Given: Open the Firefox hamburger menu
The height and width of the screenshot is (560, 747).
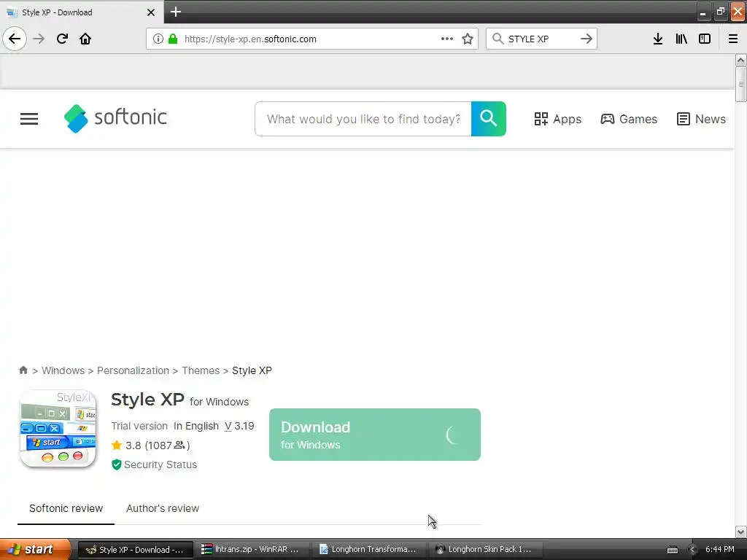Looking at the screenshot, I should (733, 39).
